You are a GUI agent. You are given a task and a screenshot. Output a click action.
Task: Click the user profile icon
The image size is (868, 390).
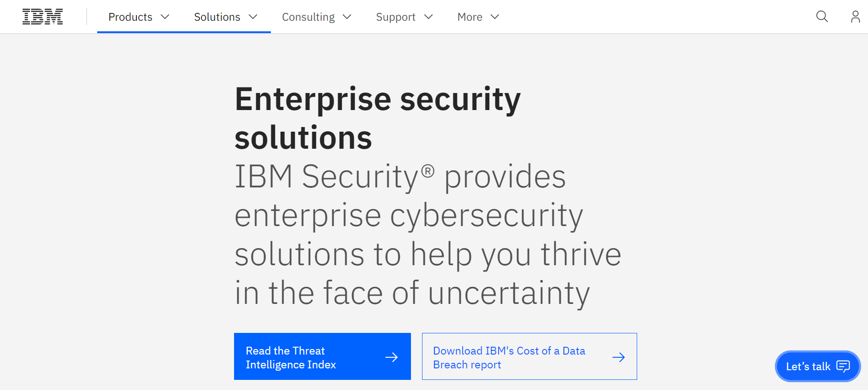pyautogui.click(x=856, y=17)
